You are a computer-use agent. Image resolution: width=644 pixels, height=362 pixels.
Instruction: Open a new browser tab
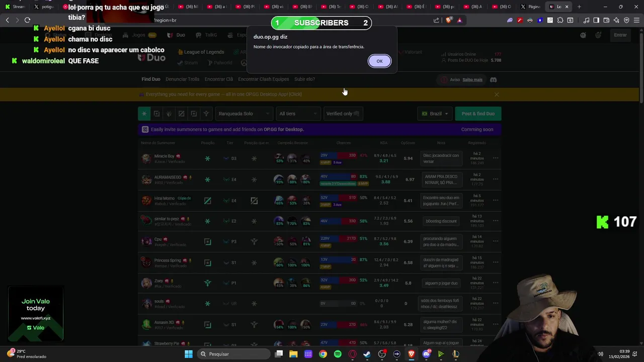pos(579,7)
